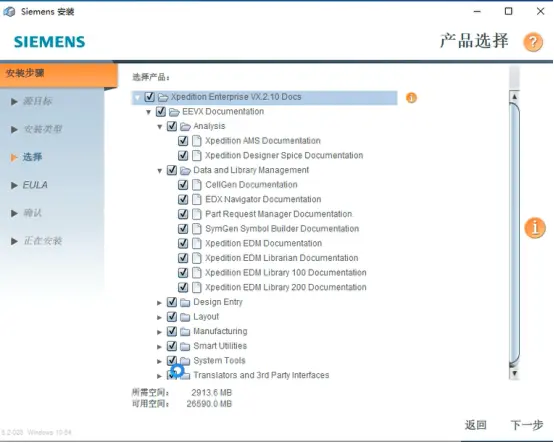Open the orange help question-mark icon
This screenshot has width=554, height=443.
(x=533, y=42)
